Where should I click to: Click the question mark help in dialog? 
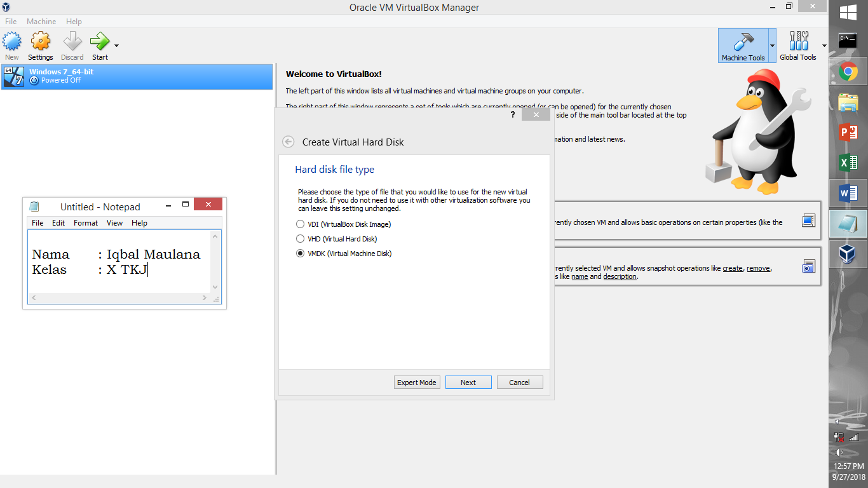513,115
